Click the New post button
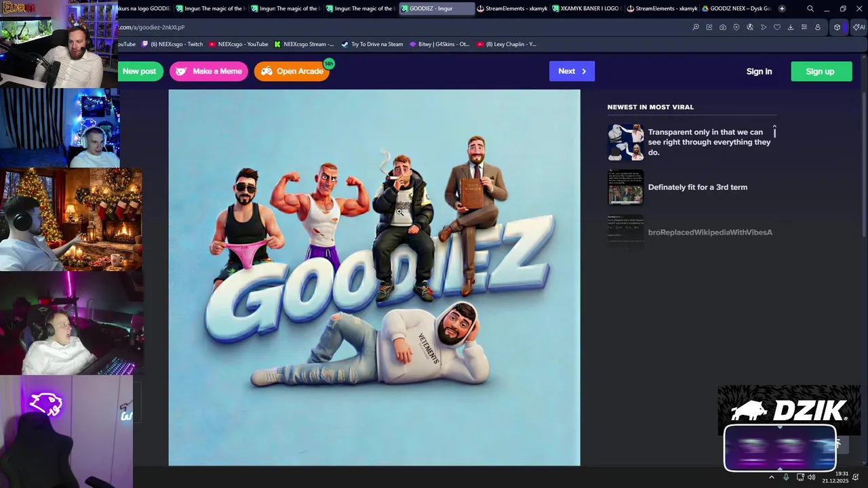868x488 pixels. pos(140,71)
